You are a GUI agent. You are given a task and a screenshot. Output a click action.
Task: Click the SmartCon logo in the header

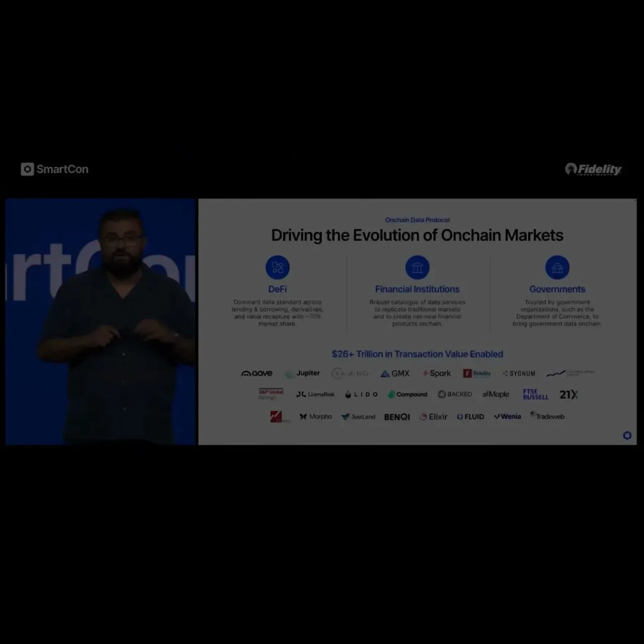click(54, 169)
